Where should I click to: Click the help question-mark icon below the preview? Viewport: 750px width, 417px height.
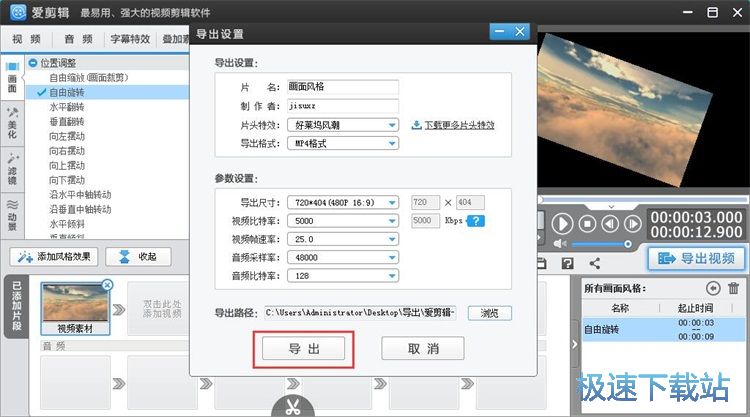(567, 263)
